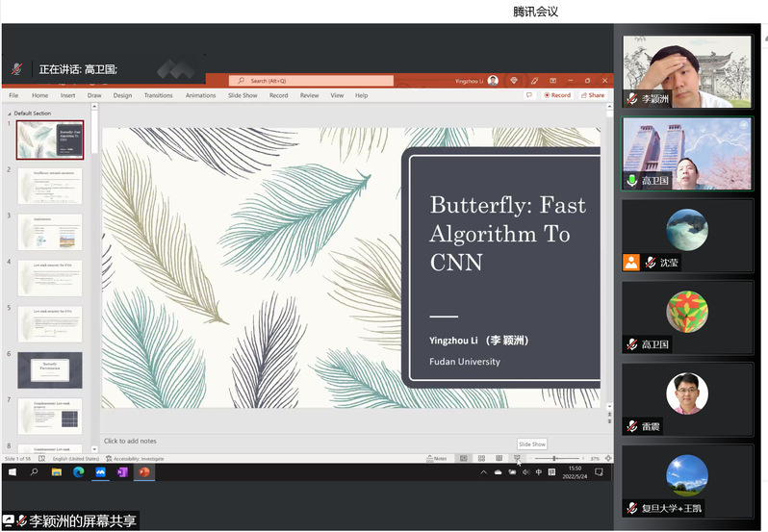
Task: Launch PowerPoint from the Windows taskbar
Action: point(144,472)
